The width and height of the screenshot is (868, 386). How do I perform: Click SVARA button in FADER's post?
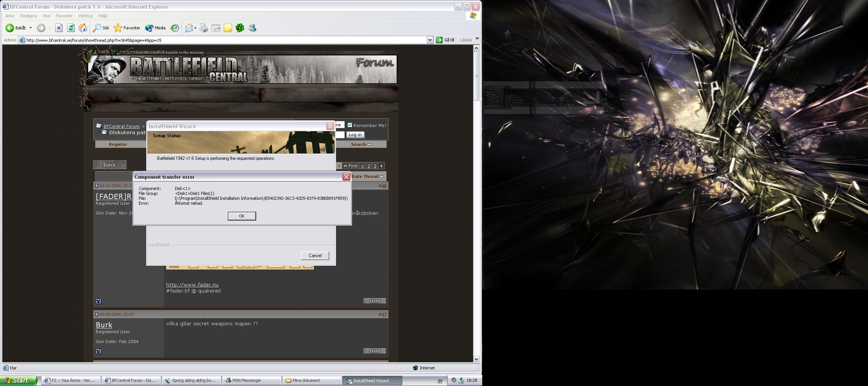[x=374, y=301]
